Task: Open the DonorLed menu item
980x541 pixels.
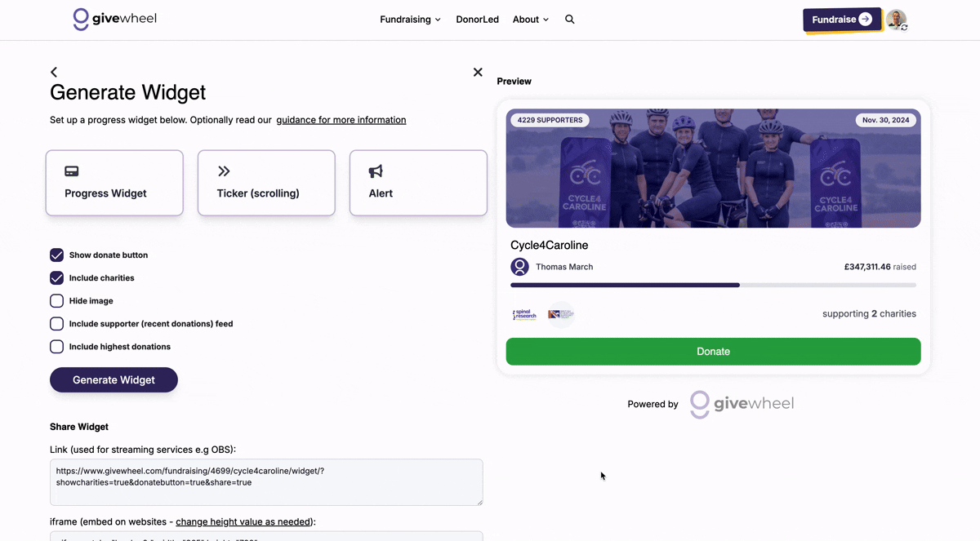Action: pos(477,20)
